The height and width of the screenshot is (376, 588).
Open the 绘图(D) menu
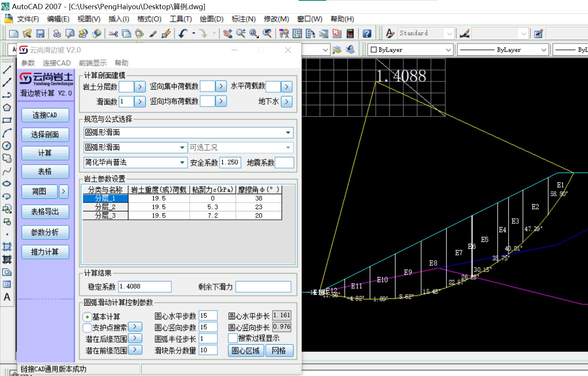click(x=212, y=19)
